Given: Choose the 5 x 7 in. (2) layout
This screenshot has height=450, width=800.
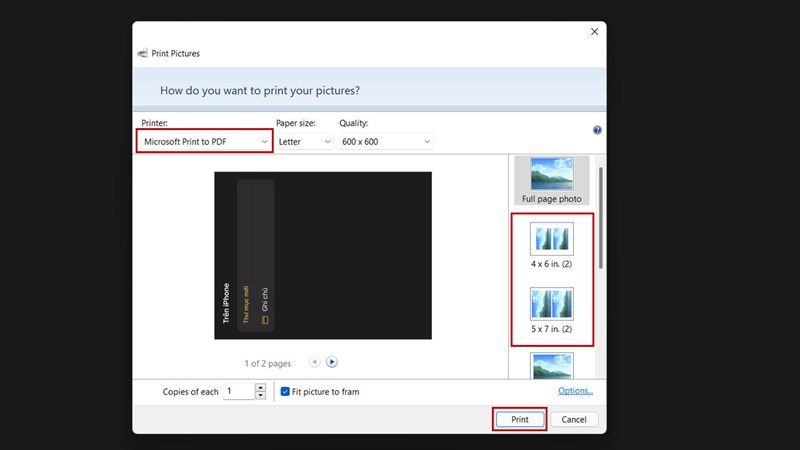Looking at the screenshot, I should click(552, 311).
